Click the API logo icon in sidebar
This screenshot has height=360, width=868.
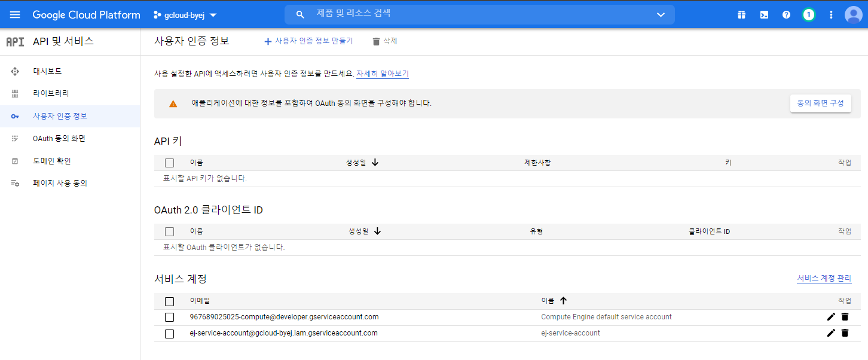coord(15,41)
